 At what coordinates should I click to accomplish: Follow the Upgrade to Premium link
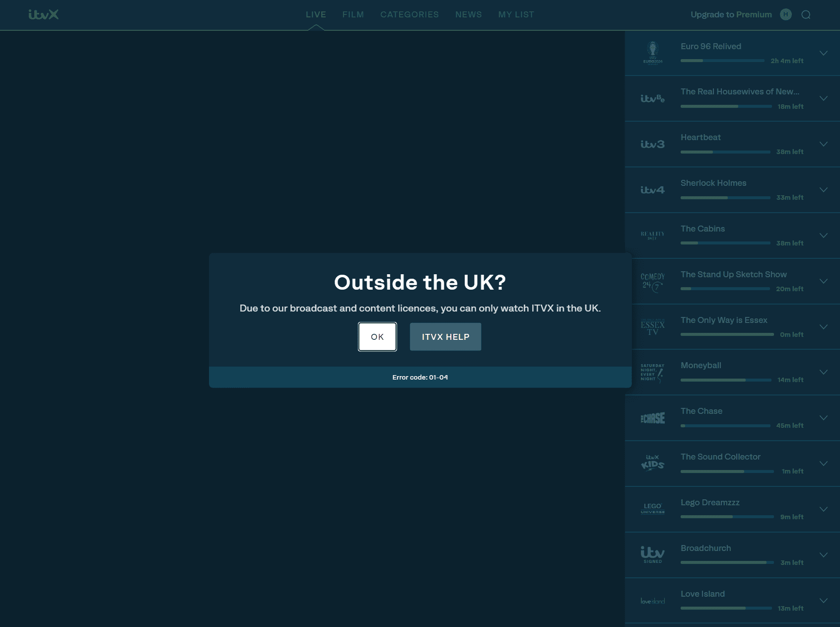tap(731, 15)
